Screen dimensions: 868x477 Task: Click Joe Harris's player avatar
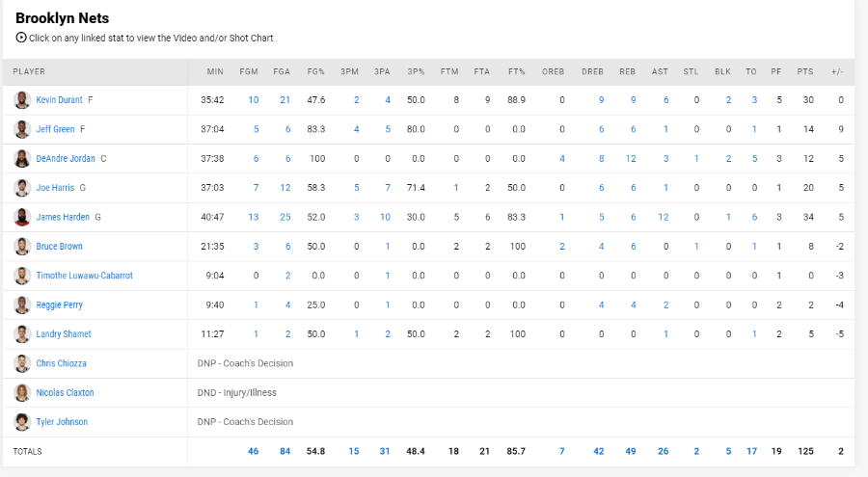point(22,188)
